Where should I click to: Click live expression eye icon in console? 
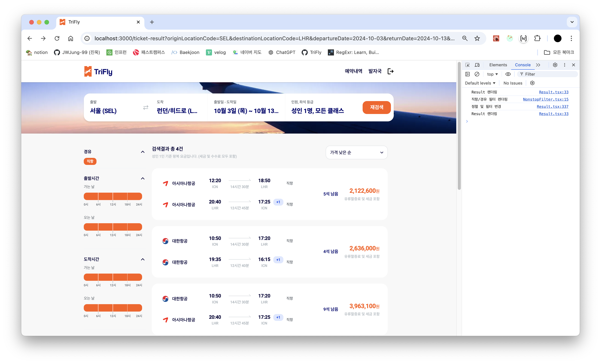click(508, 74)
